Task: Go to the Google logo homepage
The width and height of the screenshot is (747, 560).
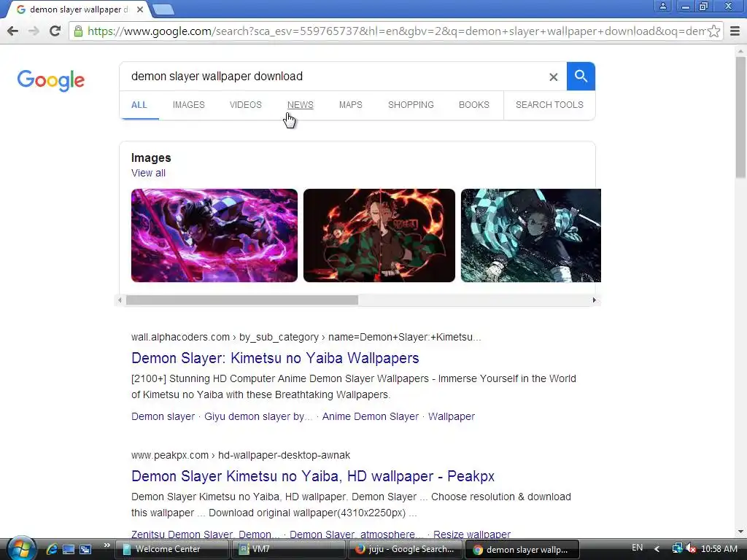Action: pyautogui.click(x=51, y=80)
